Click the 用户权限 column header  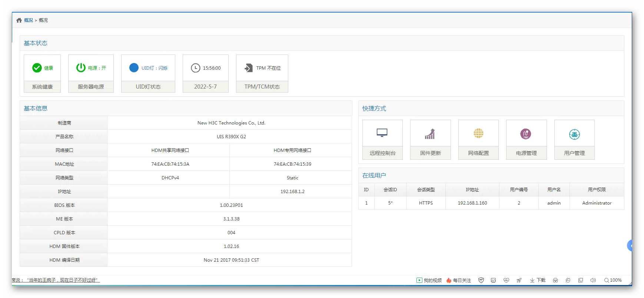point(597,190)
